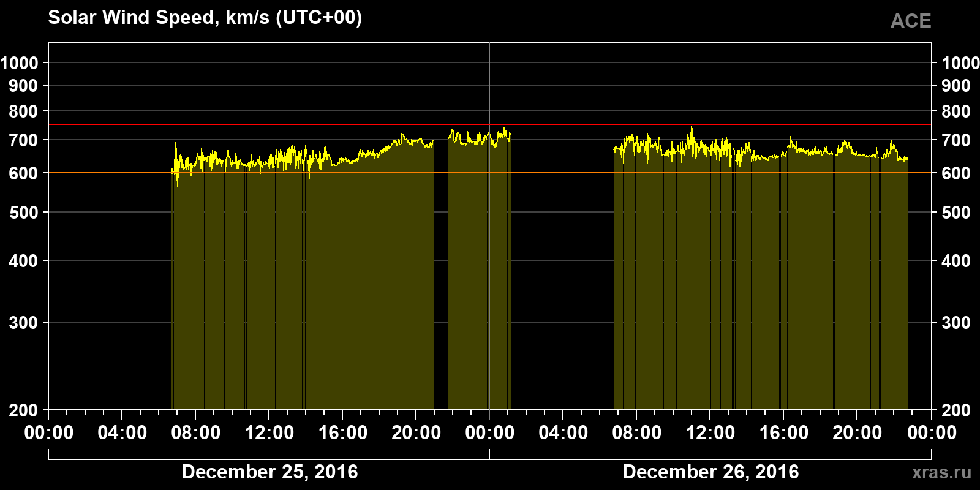Screen dimensions: 980x490
Task: Click the 12:00 time label under December 26
Action: pyautogui.click(x=710, y=433)
